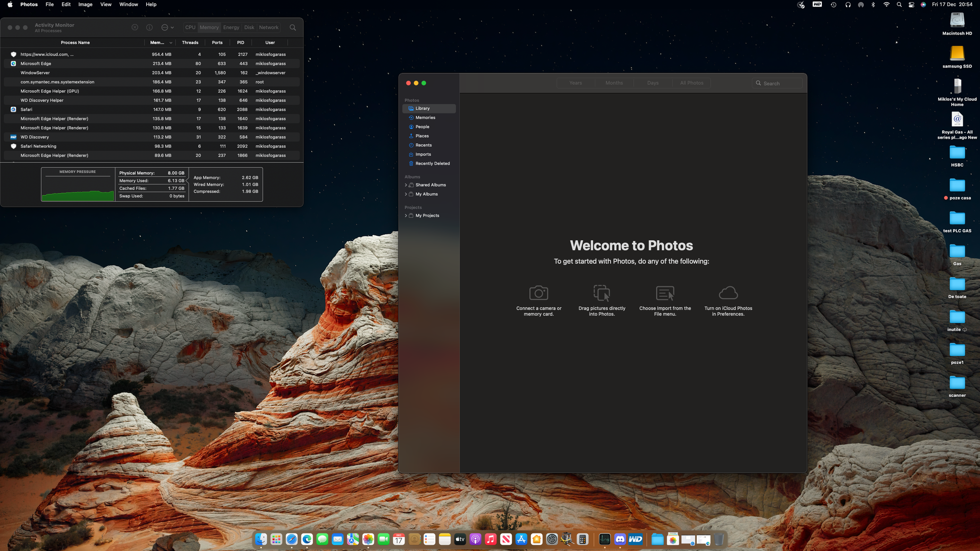Screen dimensions: 980x551
Task: Switch view to Years
Action: (575, 83)
